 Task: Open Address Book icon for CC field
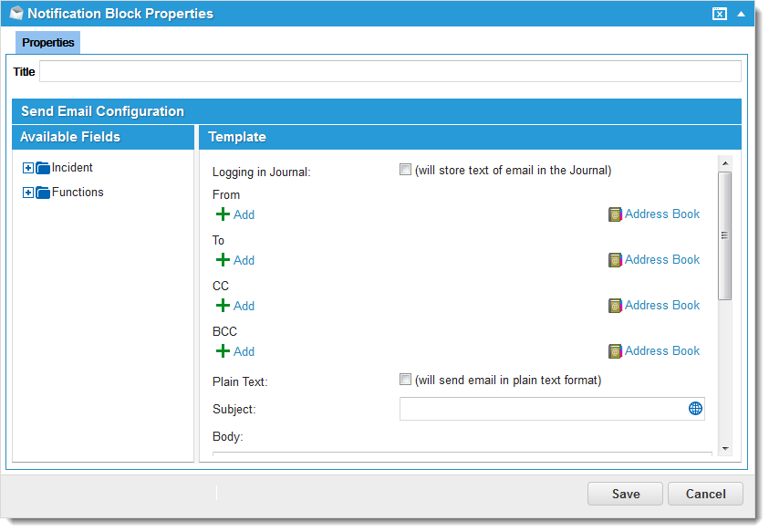[615, 306]
